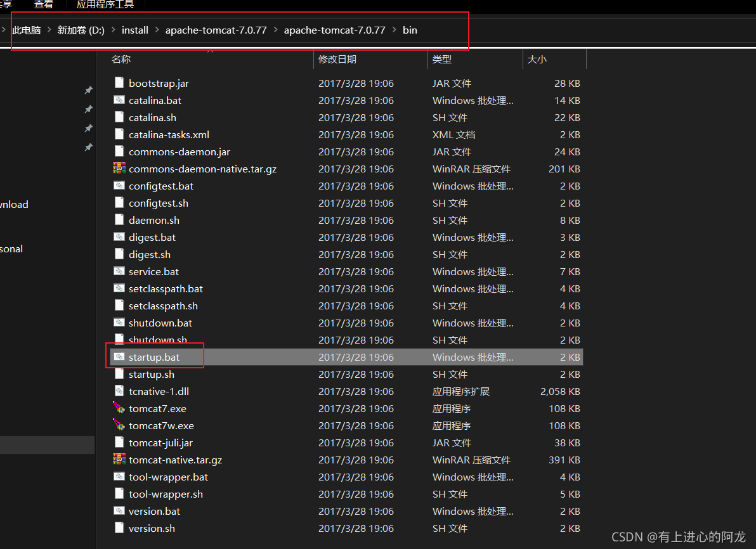The width and height of the screenshot is (756, 549).
Task: Expand the chevron between the two apache-tomcat-7.0.77 breadcrumbs
Action: [x=275, y=30]
